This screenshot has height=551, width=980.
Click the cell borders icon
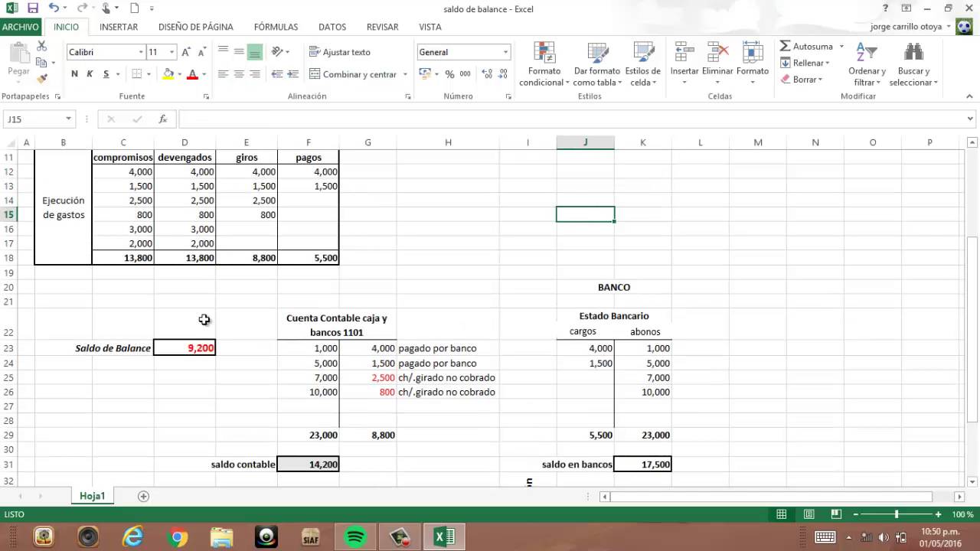[x=137, y=74]
